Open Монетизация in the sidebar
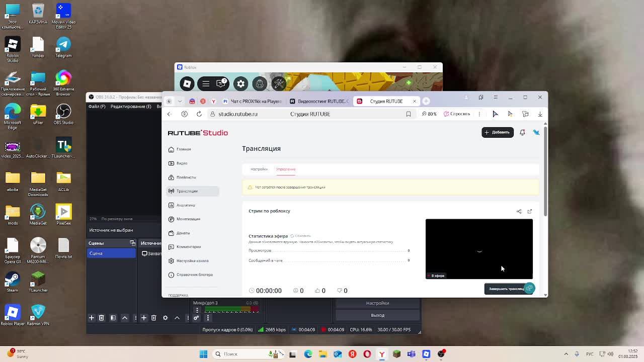 tap(193, 219)
